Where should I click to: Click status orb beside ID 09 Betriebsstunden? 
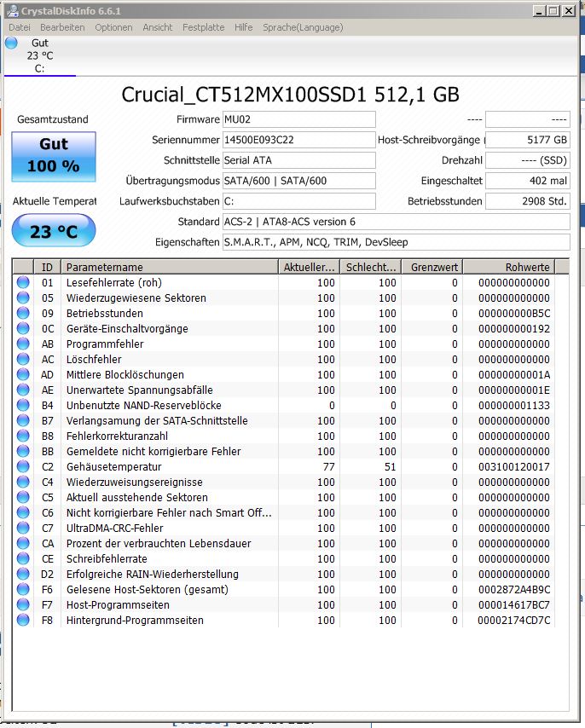[23, 313]
